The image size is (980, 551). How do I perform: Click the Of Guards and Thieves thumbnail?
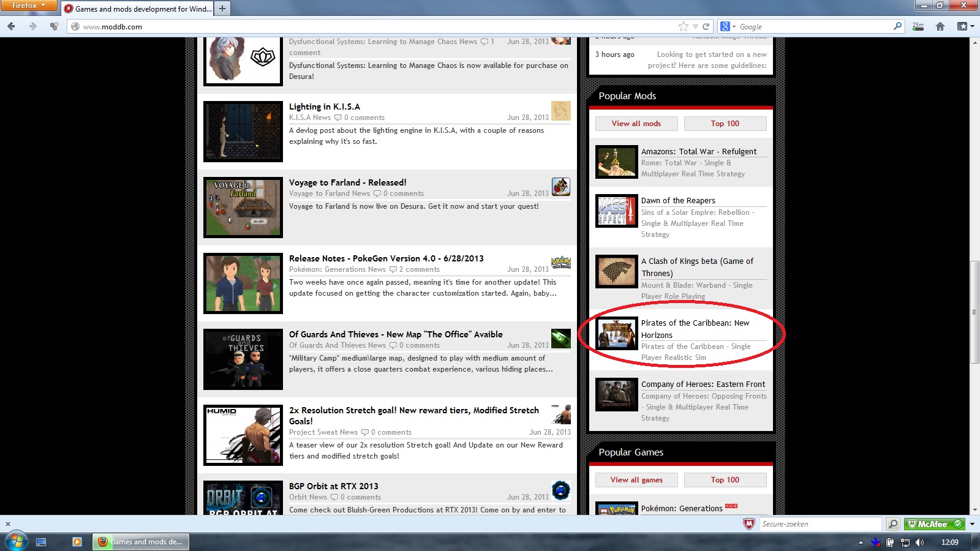coord(243,359)
